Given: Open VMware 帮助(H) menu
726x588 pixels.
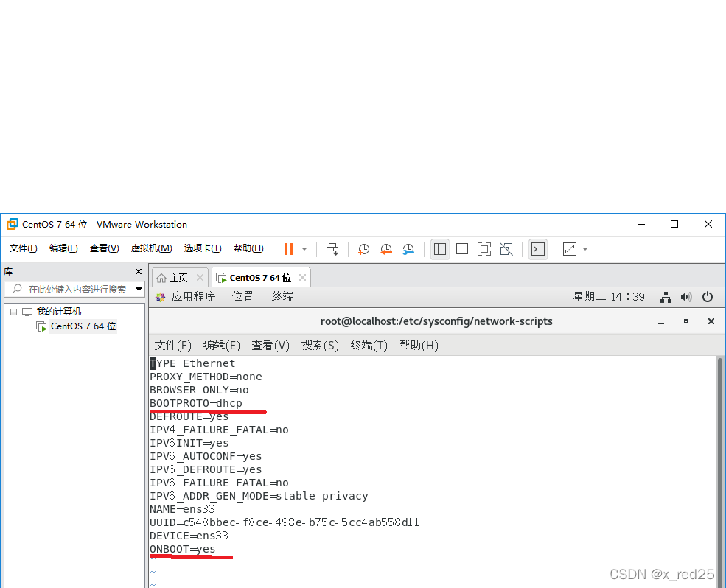Looking at the screenshot, I should (x=248, y=248).
